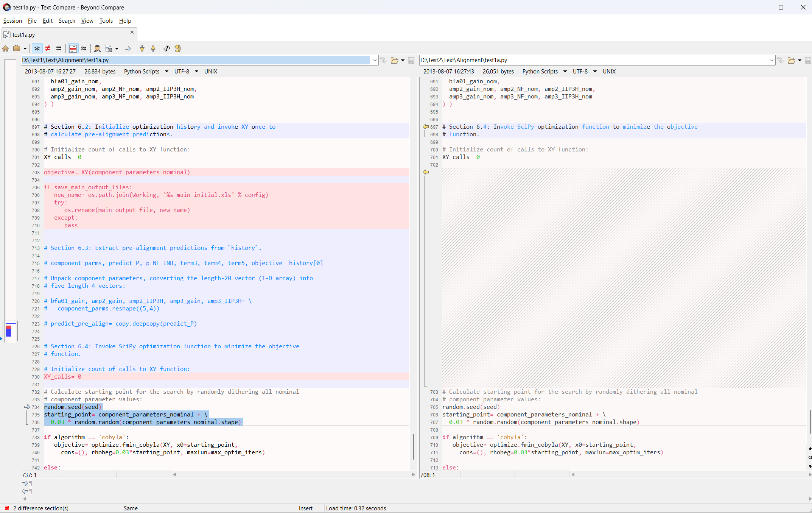The image size is (812, 513).
Task: Expand left UTF-8 encoding dropdown
Action: pyautogui.click(x=196, y=72)
